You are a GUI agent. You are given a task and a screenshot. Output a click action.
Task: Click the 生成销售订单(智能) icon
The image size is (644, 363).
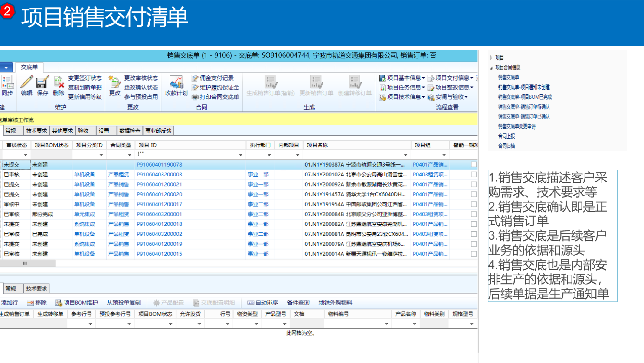270,82
